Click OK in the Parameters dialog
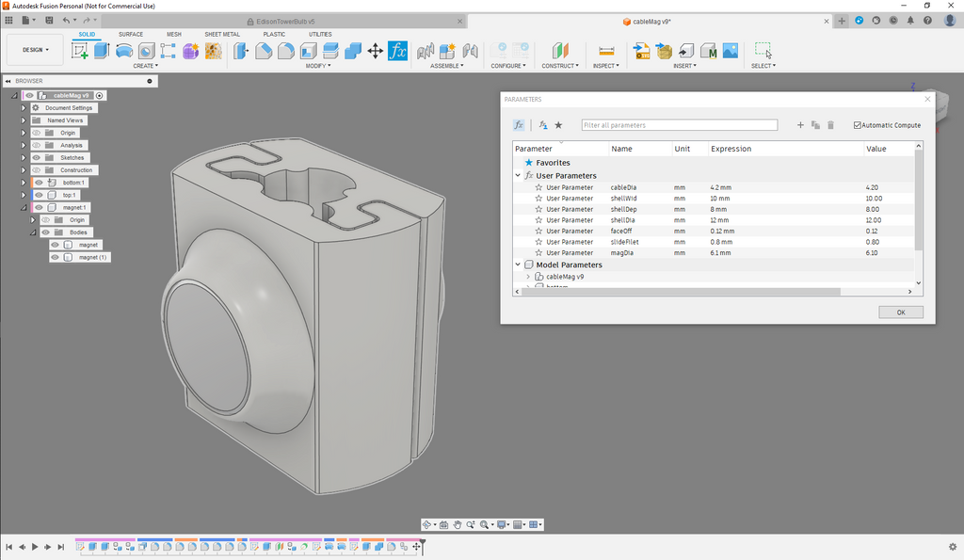 coord(901,312)
